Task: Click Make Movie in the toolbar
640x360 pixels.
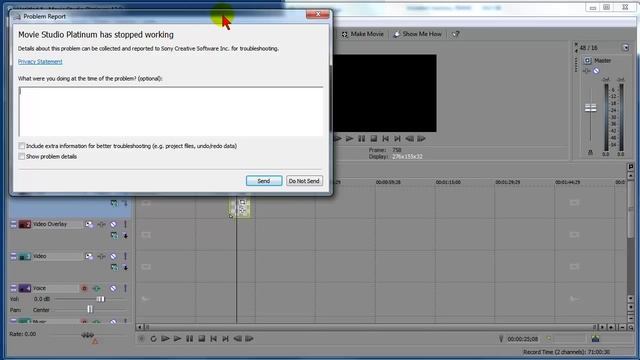Action: [x=363, y=34]
